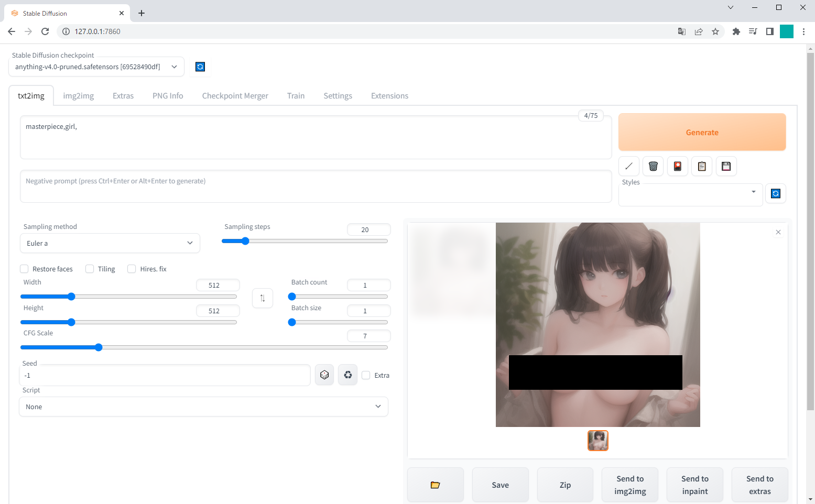Click the prompt text box
The height and width of the screenshot is (504, 815).
[x=316, y=137]
